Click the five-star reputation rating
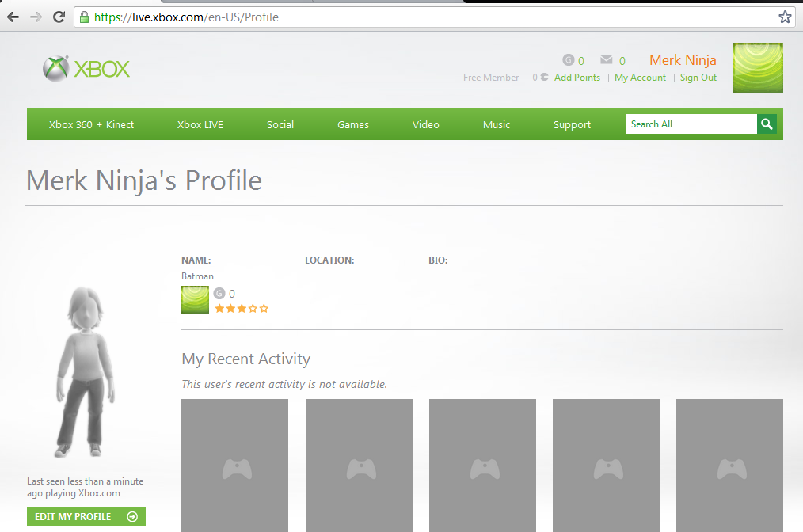This screenshot has height=532, width=803. (x=242, y=308)
